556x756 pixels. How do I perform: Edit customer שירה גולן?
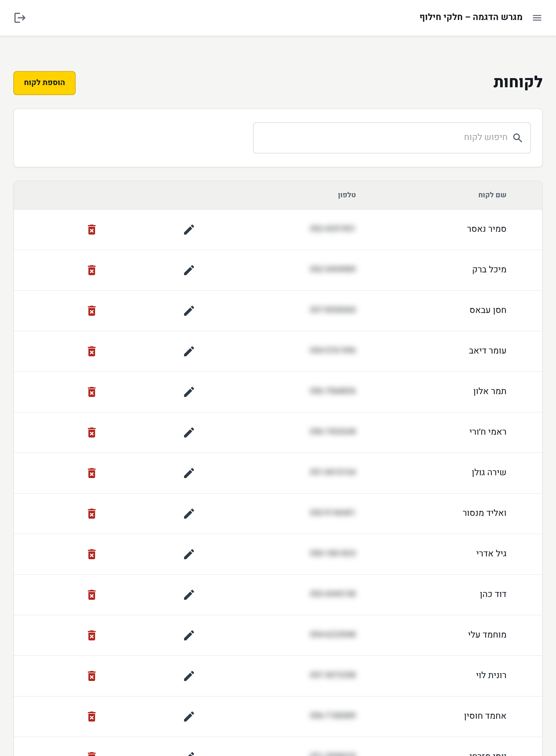click(189, 473)
